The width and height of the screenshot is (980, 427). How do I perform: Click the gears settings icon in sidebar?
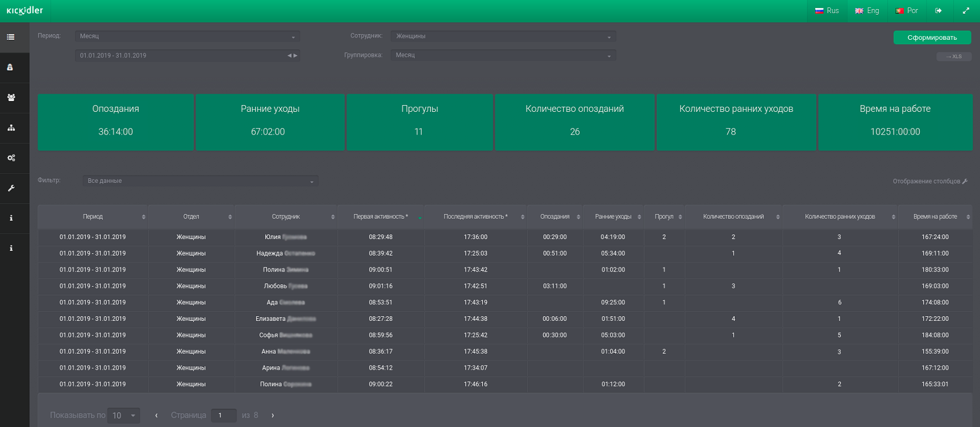(x=11, y=158)
